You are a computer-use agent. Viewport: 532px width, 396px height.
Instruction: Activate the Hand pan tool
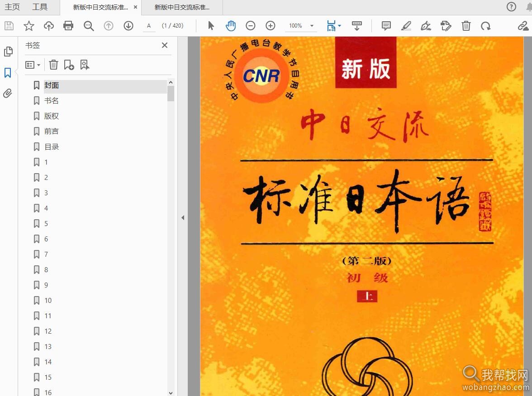click(x=231, y=26)
